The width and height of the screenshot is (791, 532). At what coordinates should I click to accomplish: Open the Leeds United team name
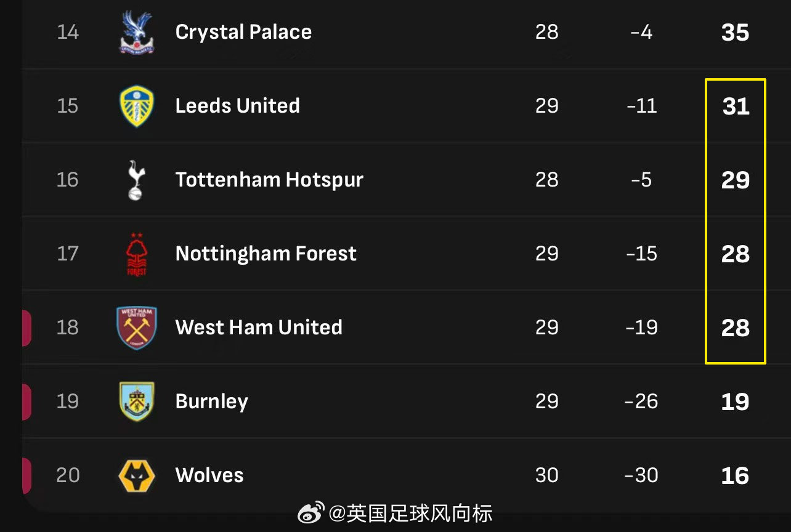[238, 105]
